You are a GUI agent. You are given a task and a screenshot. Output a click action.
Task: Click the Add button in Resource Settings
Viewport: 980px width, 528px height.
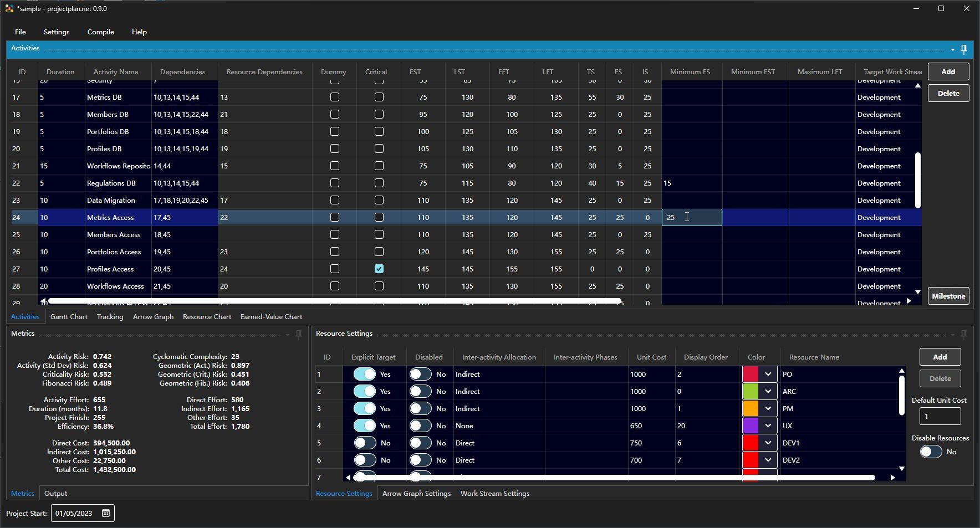pyautogui.click(x=940, y=357)
